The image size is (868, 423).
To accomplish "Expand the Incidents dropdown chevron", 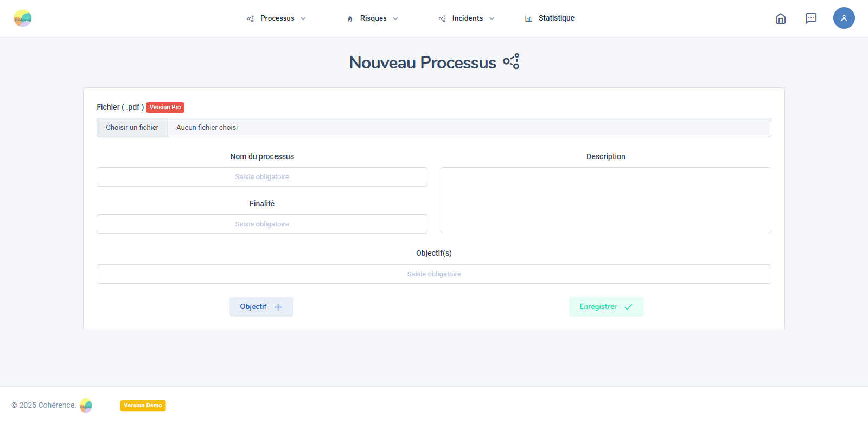I will [x=492, y=19].
